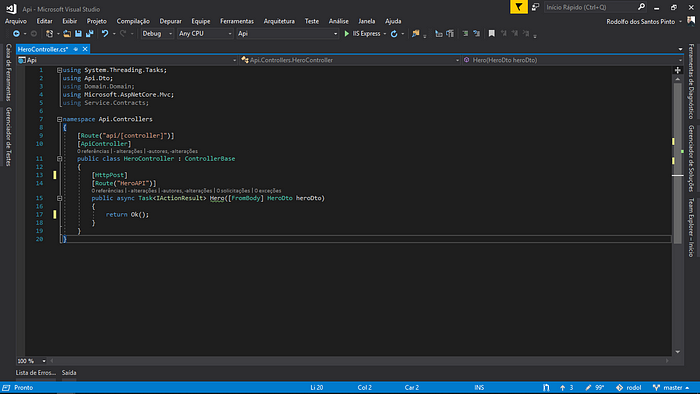Click the rodol repository status item
This screenshot has height=394, width=700.
tap(629, 388)
